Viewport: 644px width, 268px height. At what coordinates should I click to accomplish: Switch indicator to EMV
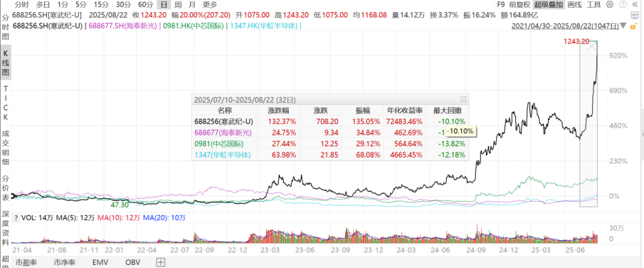point(99,262)
